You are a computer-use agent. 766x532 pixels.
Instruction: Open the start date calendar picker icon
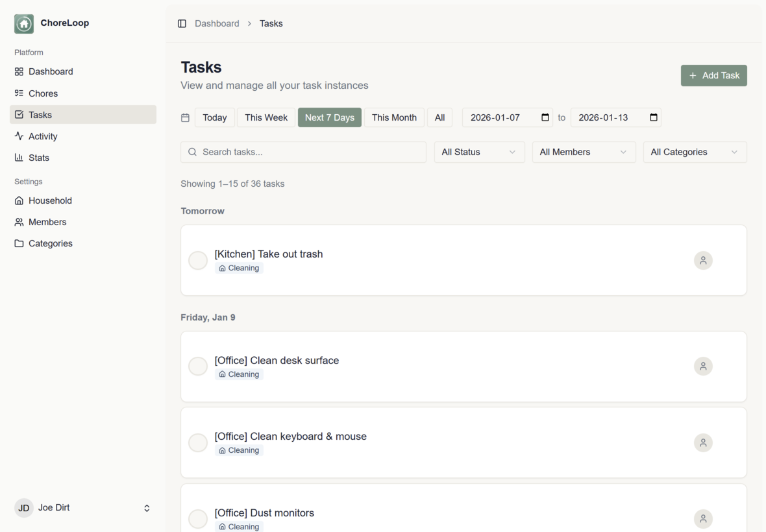pyautogui.click(x=545, y=117)
